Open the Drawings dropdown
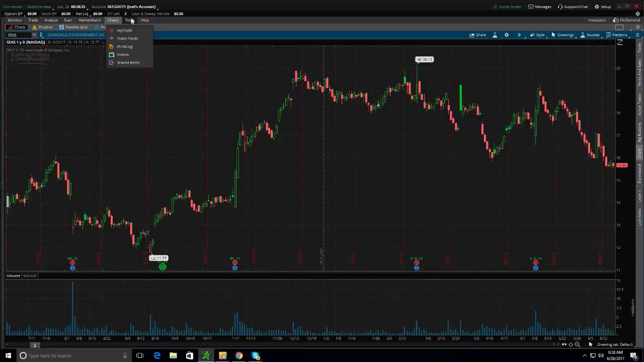 pyautogui.click(x=562, y=35)
